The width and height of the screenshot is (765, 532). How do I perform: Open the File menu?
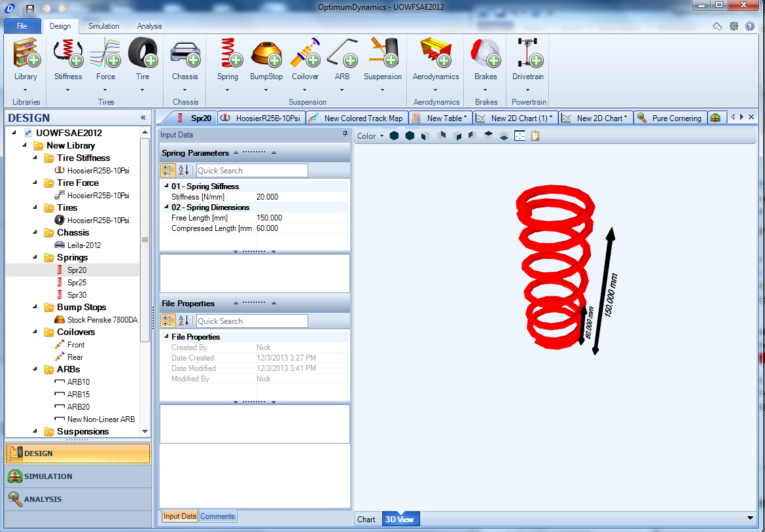[22, 26]
